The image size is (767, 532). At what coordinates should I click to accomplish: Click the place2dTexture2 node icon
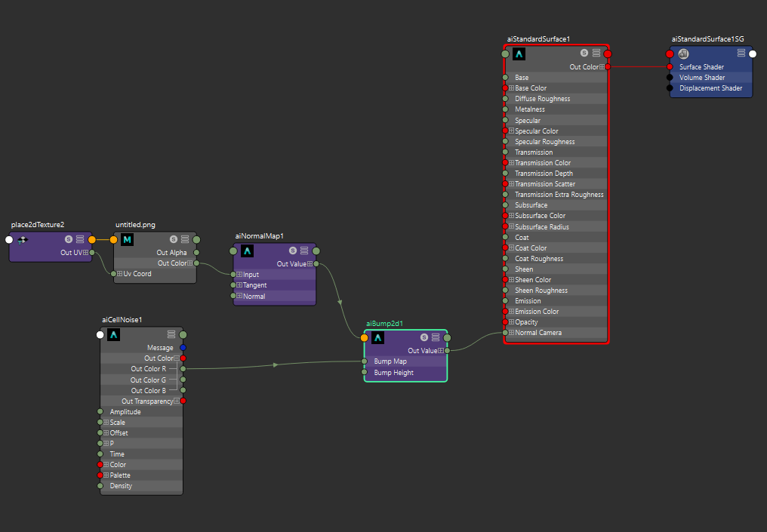point(23,240)
